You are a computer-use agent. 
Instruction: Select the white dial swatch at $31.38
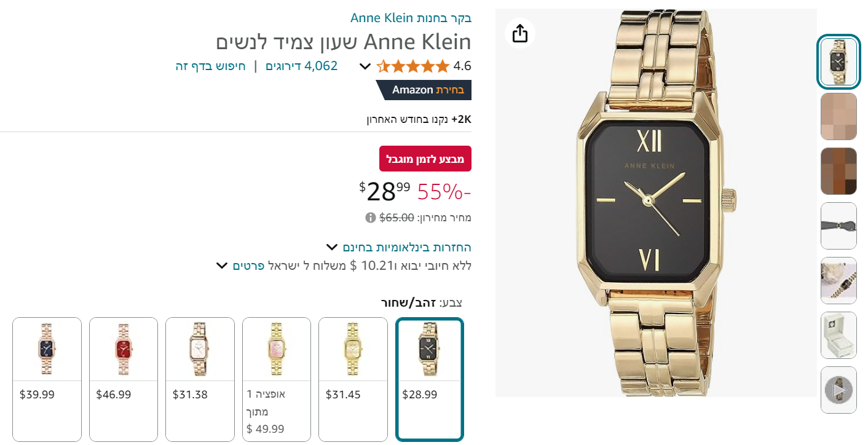(200, 379)
